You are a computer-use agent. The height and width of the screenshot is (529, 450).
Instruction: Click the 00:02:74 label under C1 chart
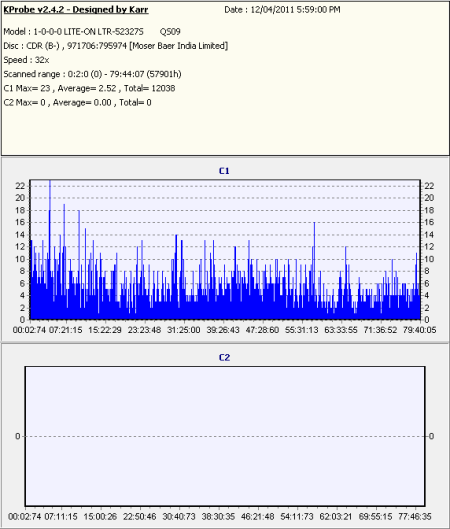29,330
